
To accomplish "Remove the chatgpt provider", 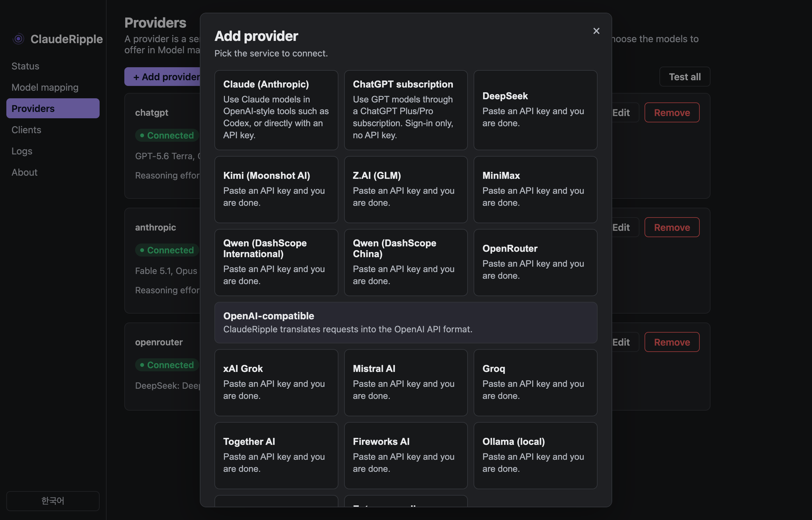I will click(672, 113).
